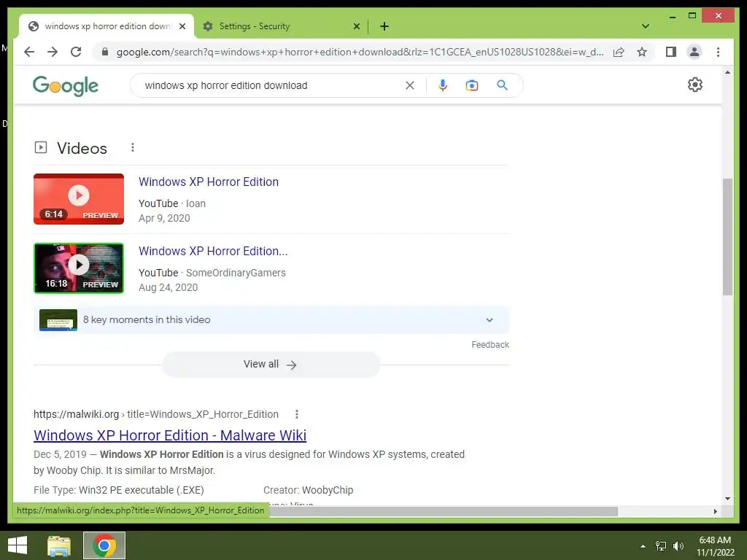747x560 pixels.
Task: Share this page from the address bar
Action: (619, 52)
